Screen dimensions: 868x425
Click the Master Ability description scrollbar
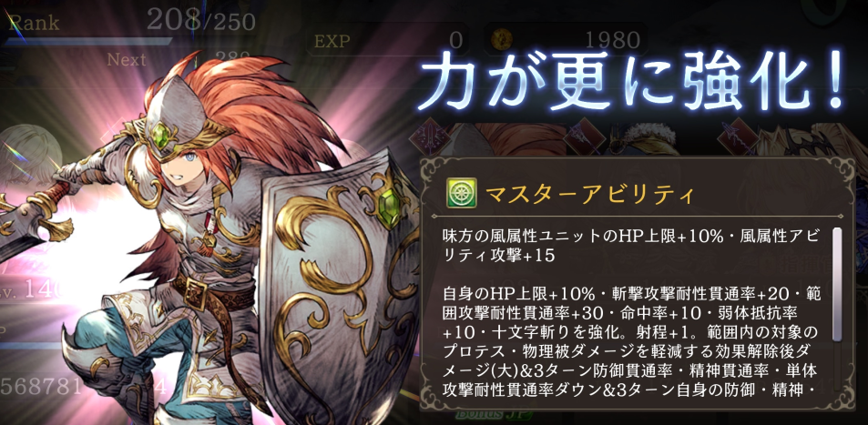[837, 284]
